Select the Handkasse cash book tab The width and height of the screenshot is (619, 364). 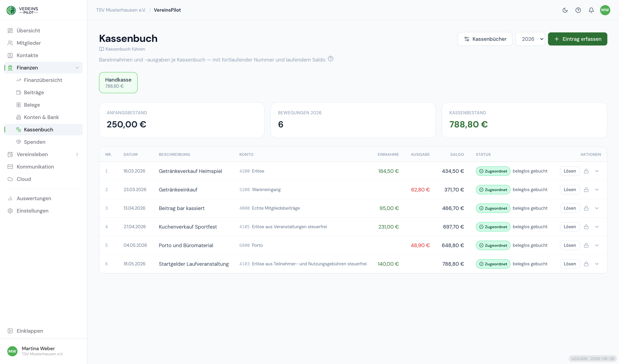click(118, 82)
